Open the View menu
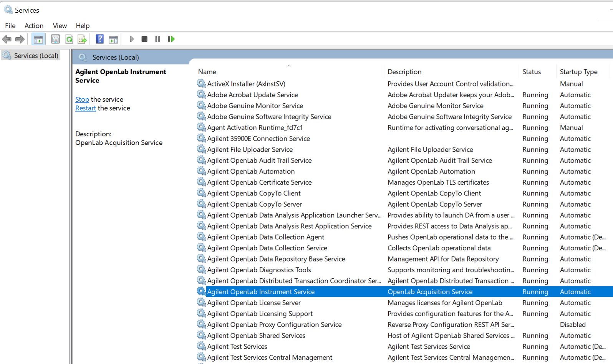 coord(60,26)
